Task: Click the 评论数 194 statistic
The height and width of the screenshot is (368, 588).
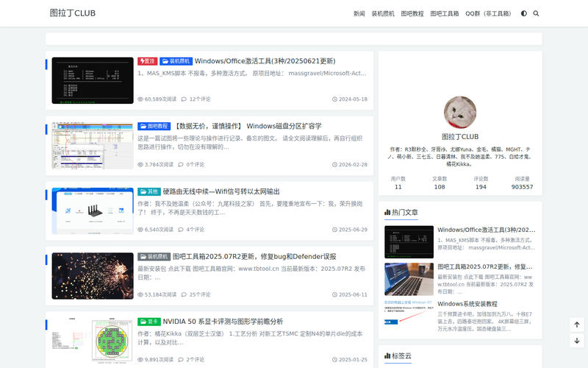Action: (481, 183)
